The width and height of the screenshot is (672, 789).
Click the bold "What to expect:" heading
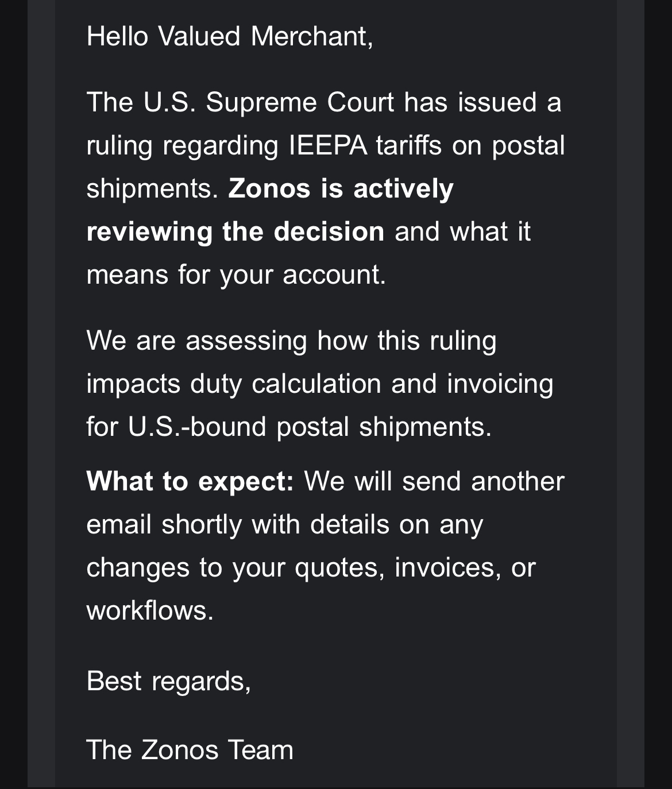click(190, 481)
